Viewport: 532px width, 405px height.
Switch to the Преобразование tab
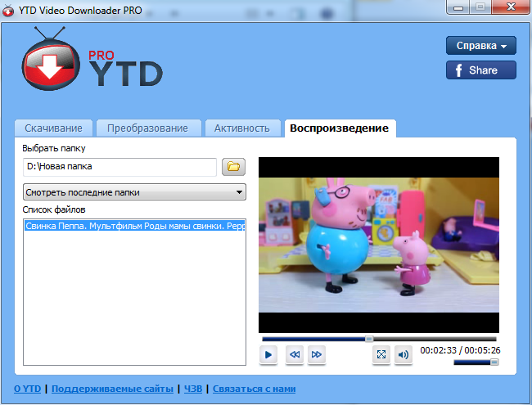tap(148, 128)
